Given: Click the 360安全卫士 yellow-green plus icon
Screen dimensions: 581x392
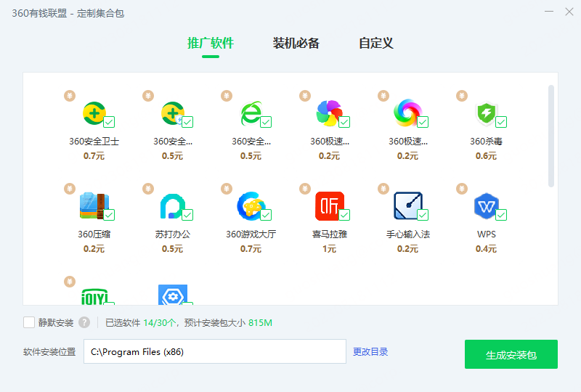Looking at the screenshot, I should tap(94, 113).
